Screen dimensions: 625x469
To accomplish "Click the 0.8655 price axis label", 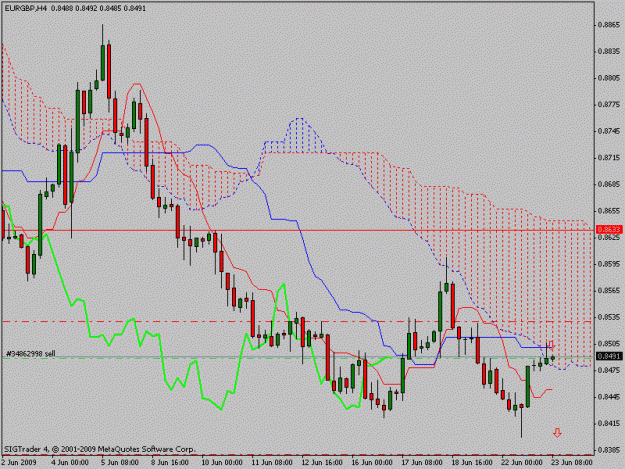I will click(608, 211).
